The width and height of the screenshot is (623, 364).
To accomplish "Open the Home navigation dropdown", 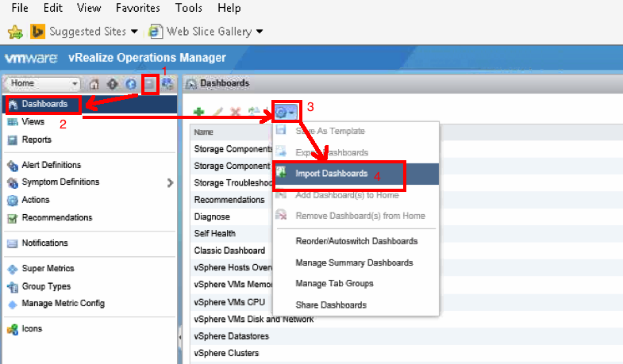I will pos(44,83).
